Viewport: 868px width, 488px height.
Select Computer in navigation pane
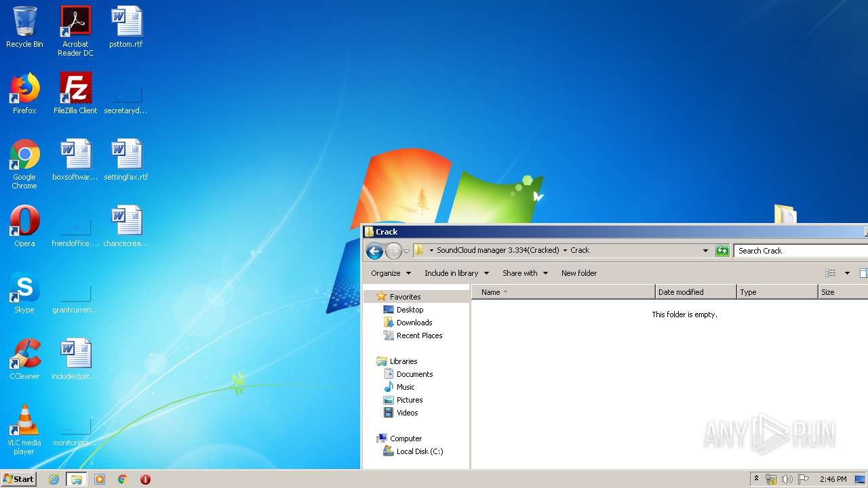(406, 439)
